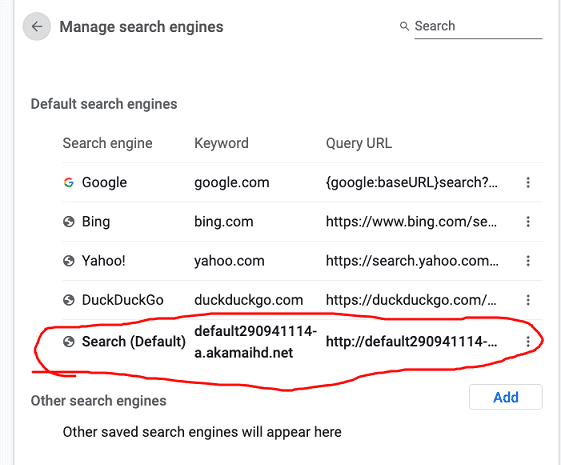
Task: Click the bing.com keyword
Action: [224, 221]
